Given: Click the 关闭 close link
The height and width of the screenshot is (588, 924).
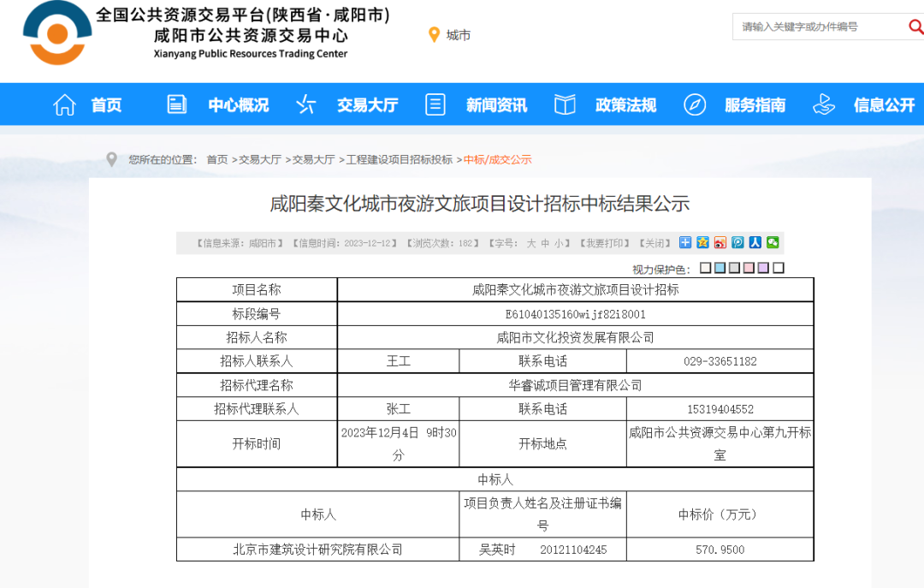Looking at the screenshot, I should click(x=654, y=243).
